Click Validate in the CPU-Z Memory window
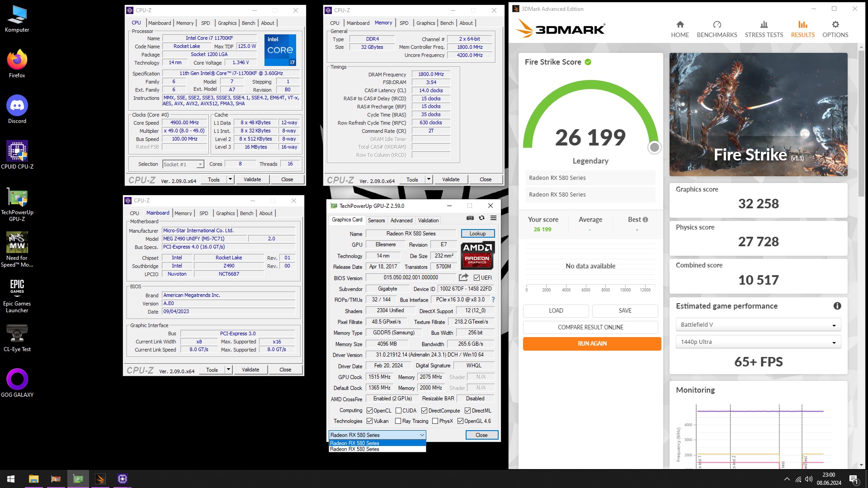This screenshot has height=488, width=868. (x=451, y=179)
